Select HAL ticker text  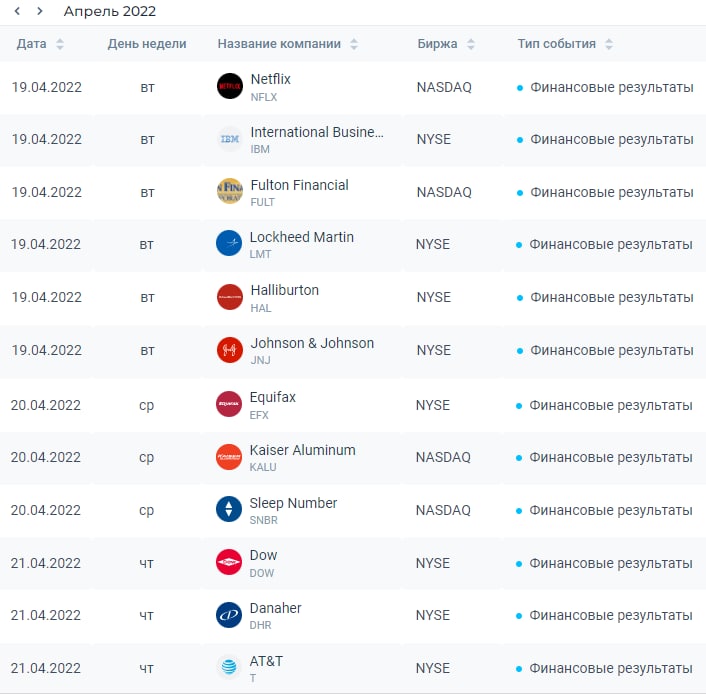point(261,308)
